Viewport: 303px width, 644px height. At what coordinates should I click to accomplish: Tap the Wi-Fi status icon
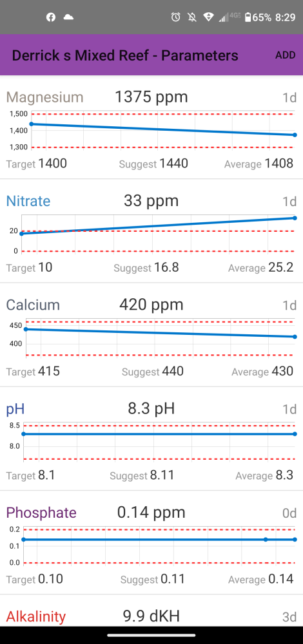click(208, 17)
